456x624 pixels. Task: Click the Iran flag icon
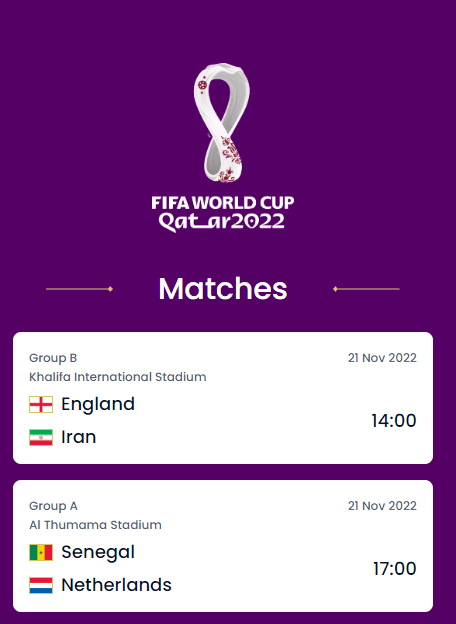tap(41, 437)
